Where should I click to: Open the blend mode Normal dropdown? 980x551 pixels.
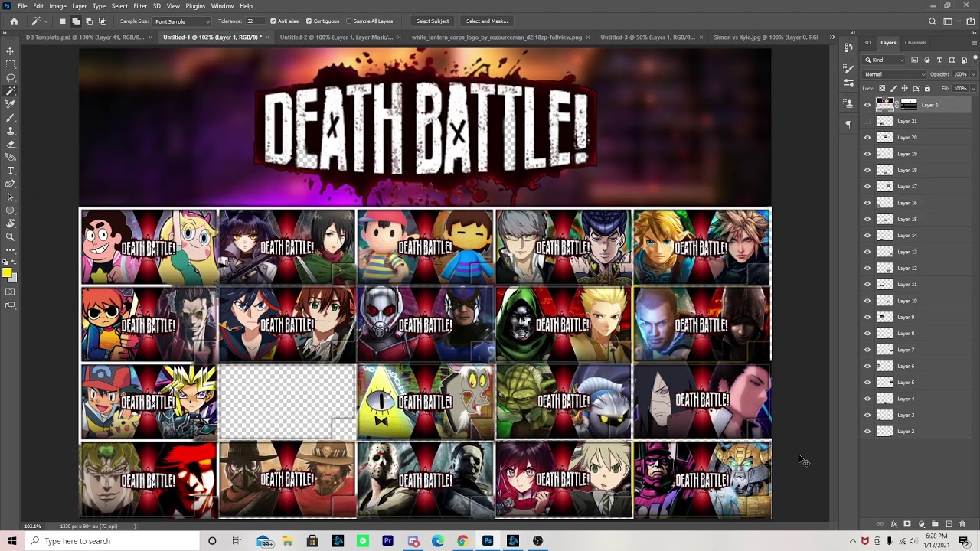point(893,74)
